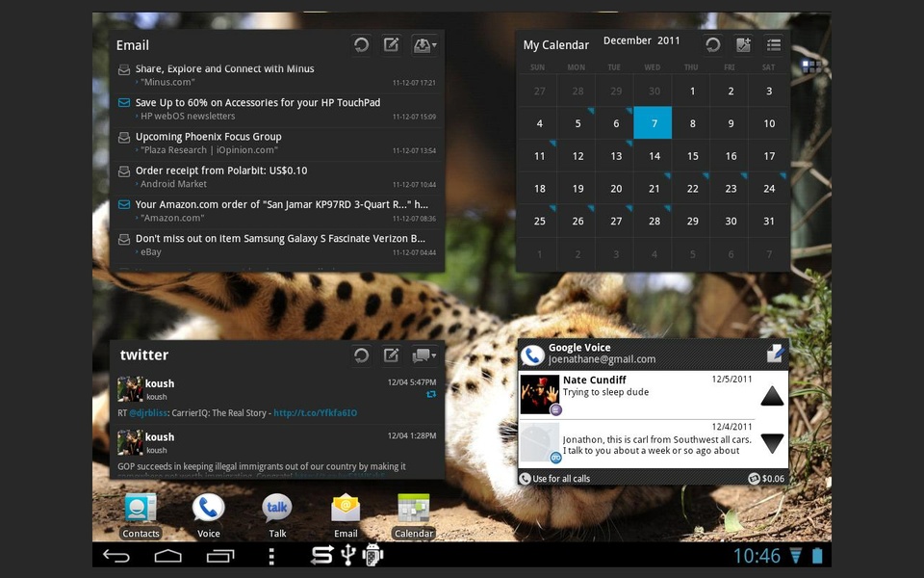Open the Amazon.com order email
This screenshot has width=924, height=578.
[277, 211]
